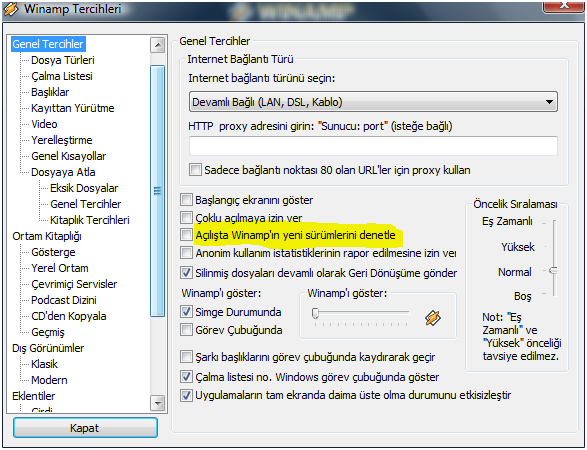Select 'Yerelleştirme' tree item
587x450 pixels.
[x=62, y=140]
